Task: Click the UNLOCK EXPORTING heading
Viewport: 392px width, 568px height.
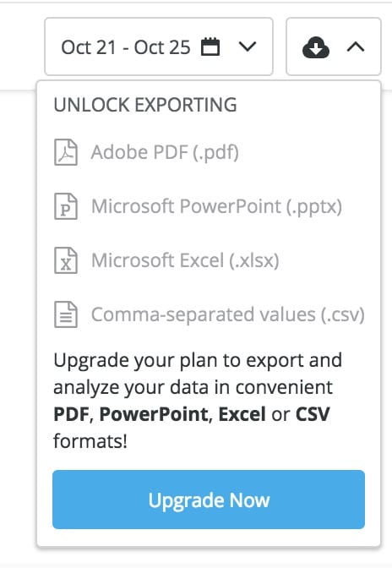Action: coord(145,105)
